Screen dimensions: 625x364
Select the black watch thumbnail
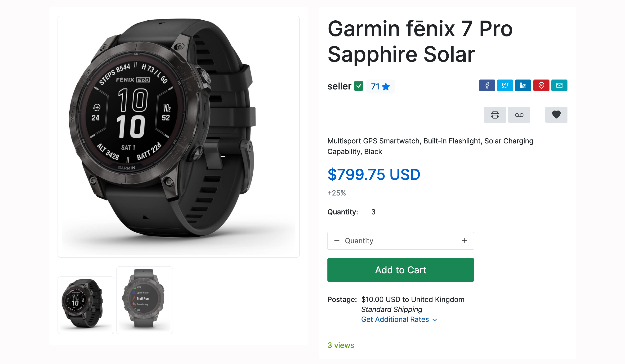tap(86, 305)
